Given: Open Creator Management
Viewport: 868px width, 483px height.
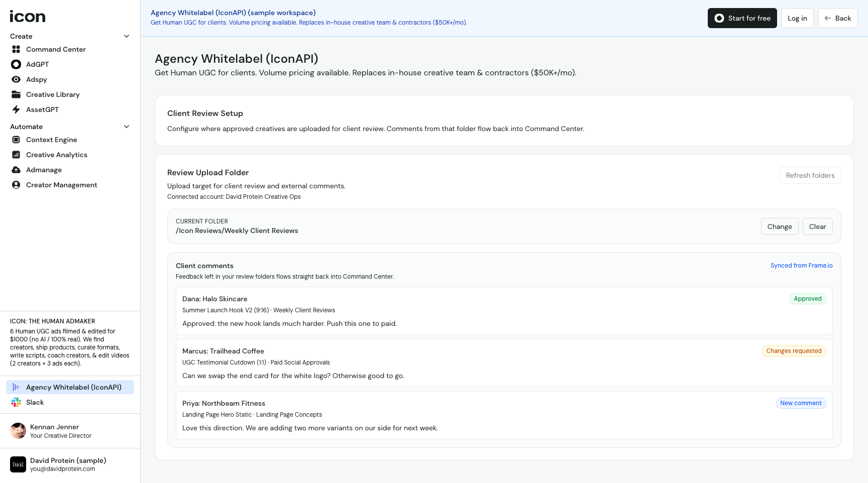Looking at the screenshot, I should pos(70,185).
